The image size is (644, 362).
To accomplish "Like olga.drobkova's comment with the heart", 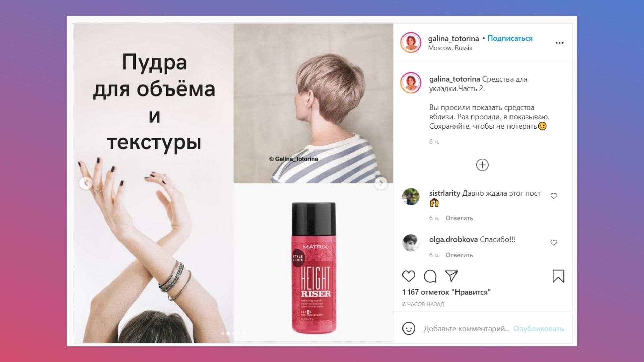I will (x=554, y=242).
